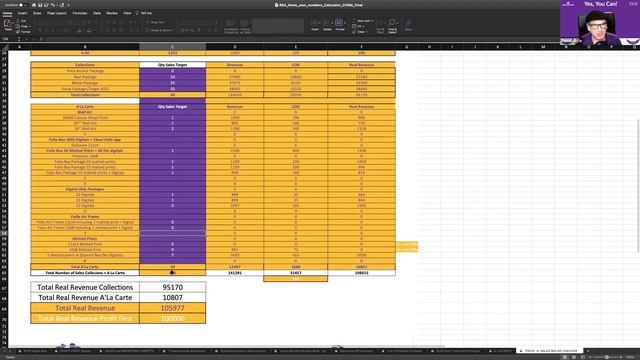Click the Tell me search box

coord(144,13)
